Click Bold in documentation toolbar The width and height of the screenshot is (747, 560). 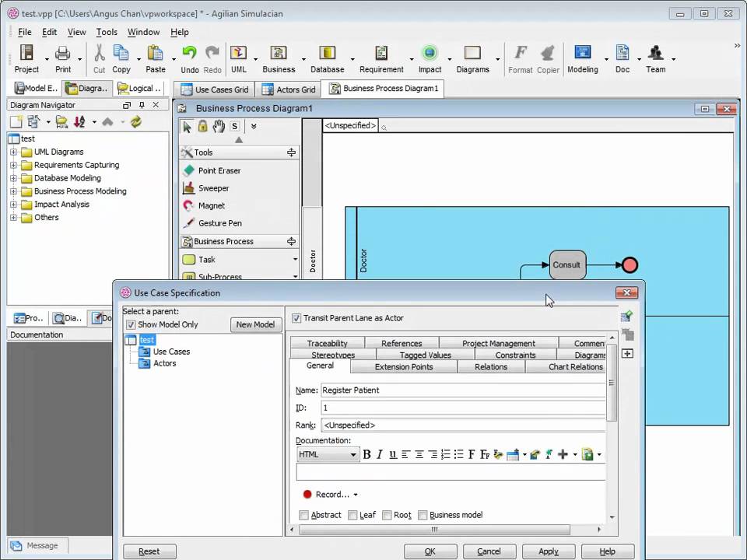(366, 454)
